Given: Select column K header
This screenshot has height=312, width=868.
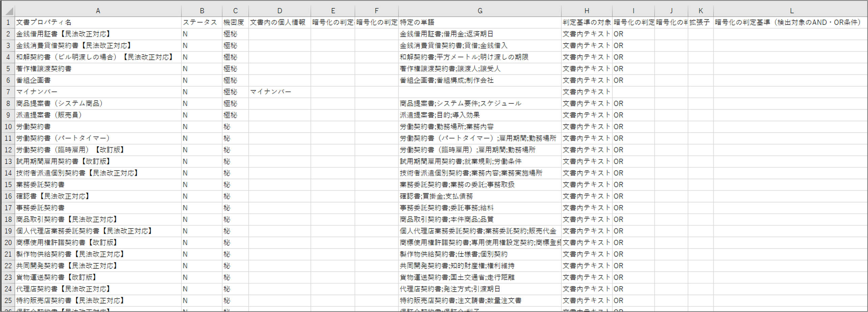Looking at the screenshot, I should (x=700, y=11).
